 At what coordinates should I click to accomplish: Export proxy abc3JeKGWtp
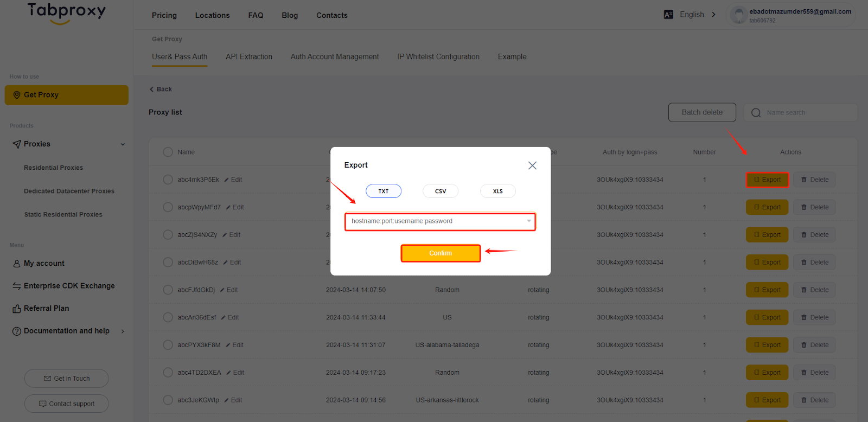[x=767, y=400]
